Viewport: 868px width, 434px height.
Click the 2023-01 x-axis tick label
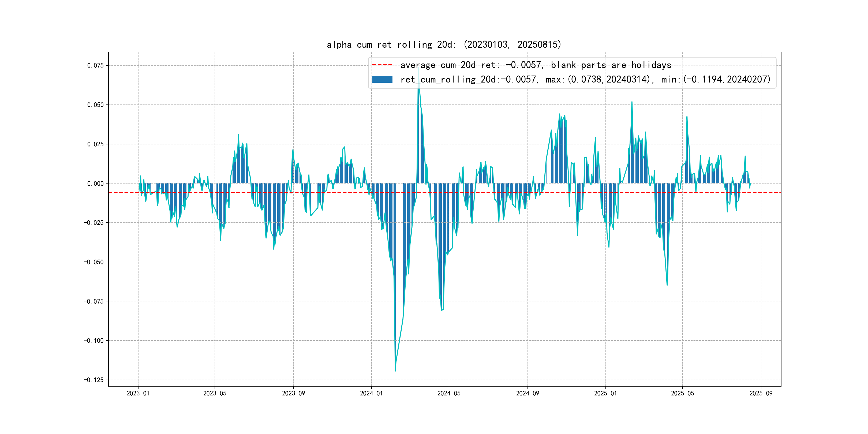(138, 393)
